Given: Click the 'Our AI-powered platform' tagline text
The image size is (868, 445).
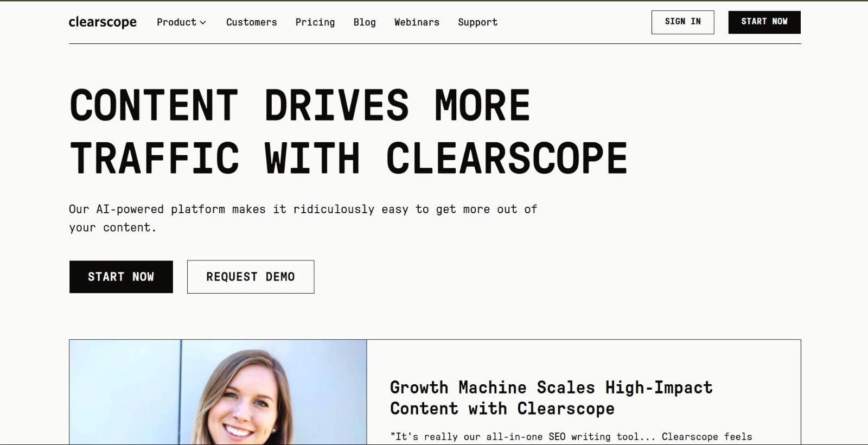Looking at the screenshot, I should point(303,218).
